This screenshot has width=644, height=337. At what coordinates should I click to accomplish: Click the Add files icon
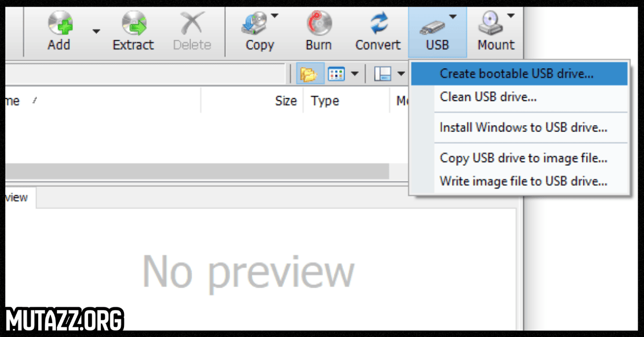click(59, 24)
